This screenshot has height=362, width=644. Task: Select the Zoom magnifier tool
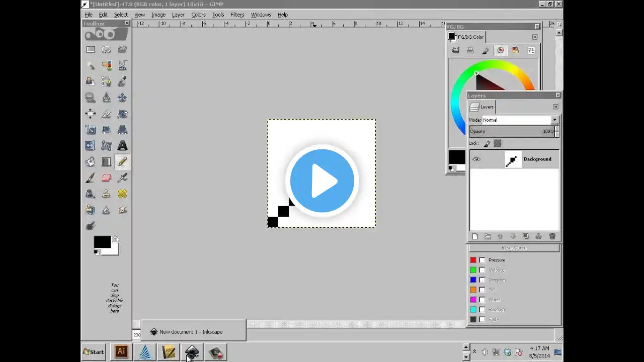(91, 98)
